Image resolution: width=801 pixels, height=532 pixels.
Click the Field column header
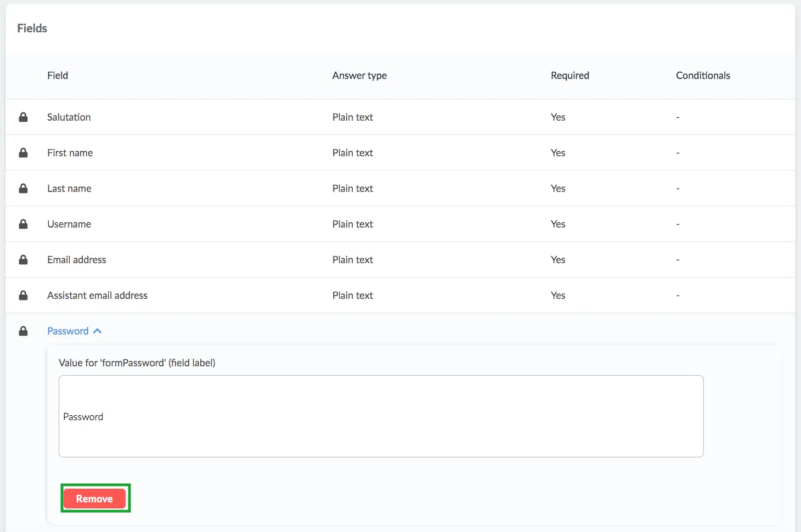(58, 75)
